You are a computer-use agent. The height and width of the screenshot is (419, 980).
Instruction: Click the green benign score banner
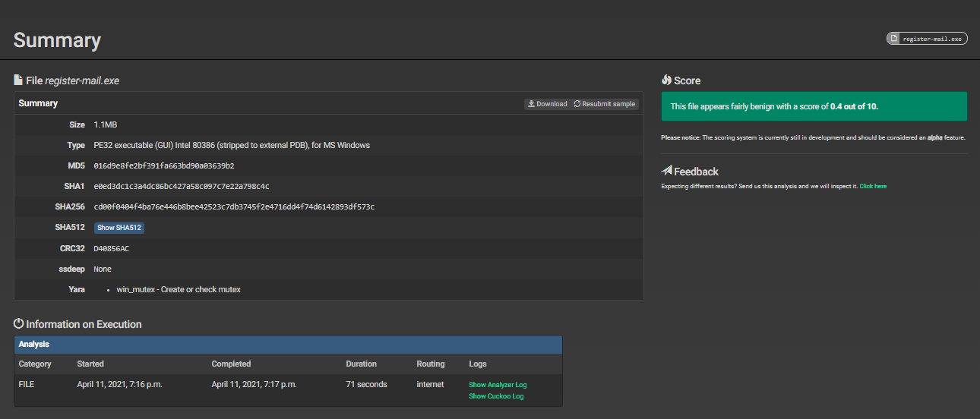[814, 106]
